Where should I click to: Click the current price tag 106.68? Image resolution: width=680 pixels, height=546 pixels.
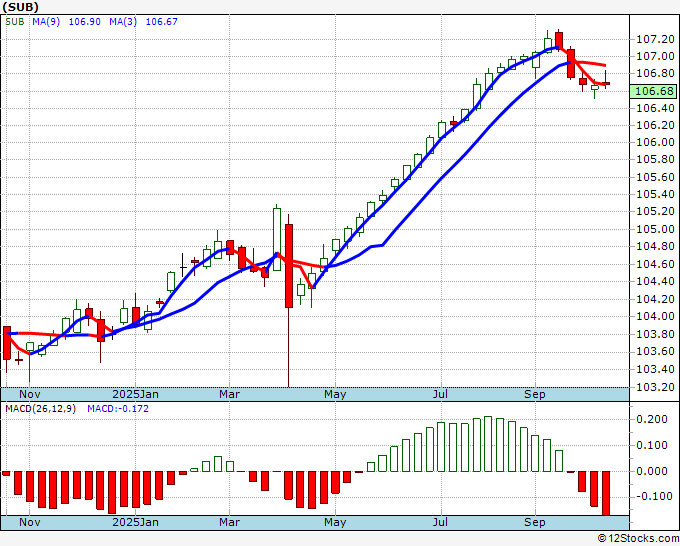pos(655,91)
